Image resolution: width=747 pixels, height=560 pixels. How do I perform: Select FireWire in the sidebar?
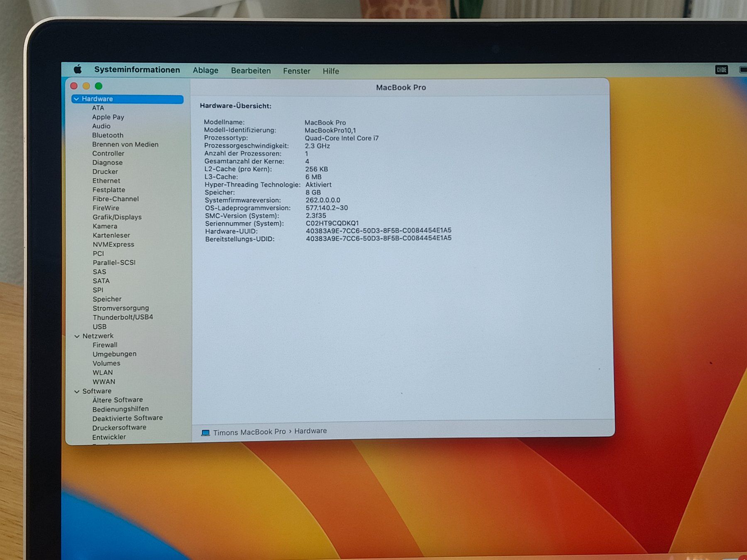pos(106,208)
